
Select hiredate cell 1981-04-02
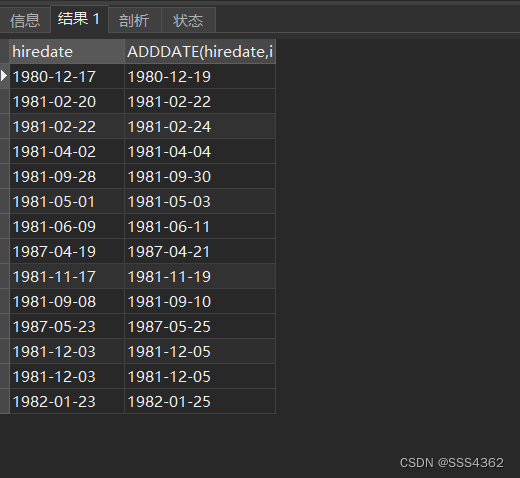(x=67, y=151)
